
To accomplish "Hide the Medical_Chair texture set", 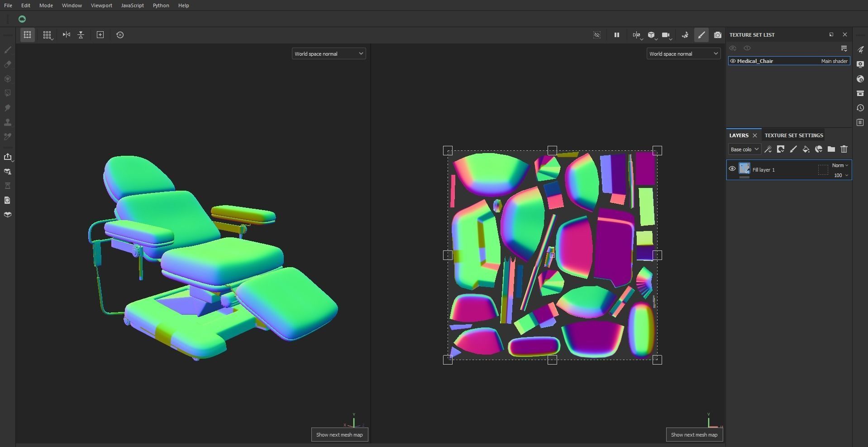I will point(733,61).
